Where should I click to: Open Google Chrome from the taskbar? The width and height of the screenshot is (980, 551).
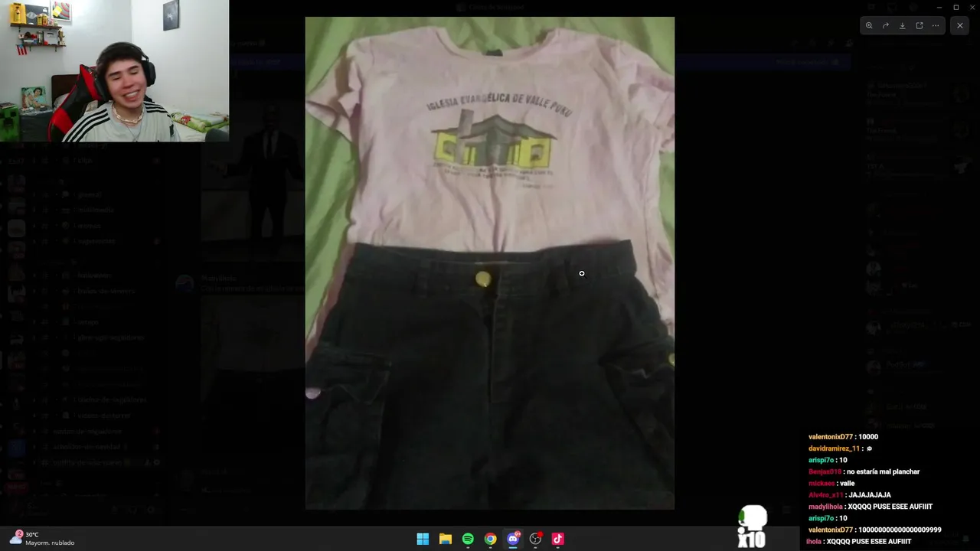pos(490,539)
